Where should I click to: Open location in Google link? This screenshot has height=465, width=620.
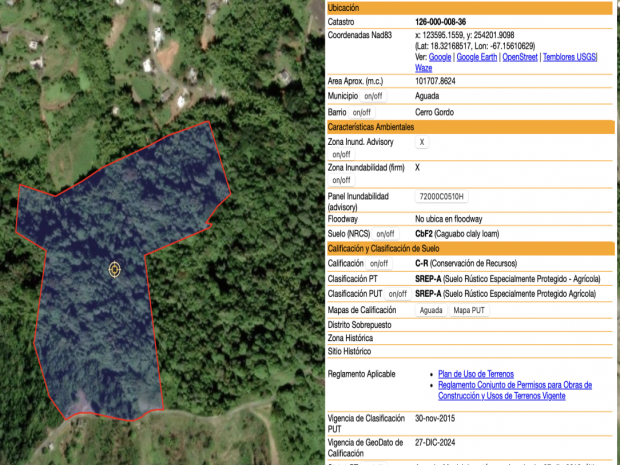pos(441,57)
